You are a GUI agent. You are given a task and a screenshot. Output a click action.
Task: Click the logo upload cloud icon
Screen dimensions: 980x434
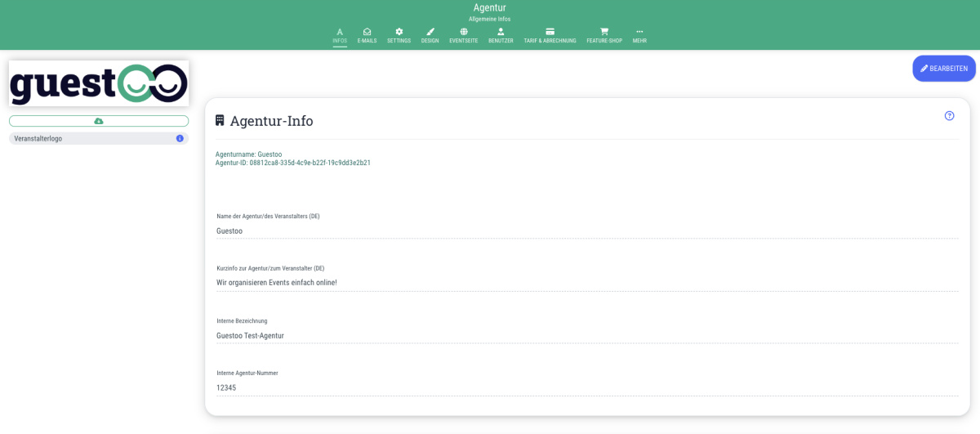tap(99, 121)
